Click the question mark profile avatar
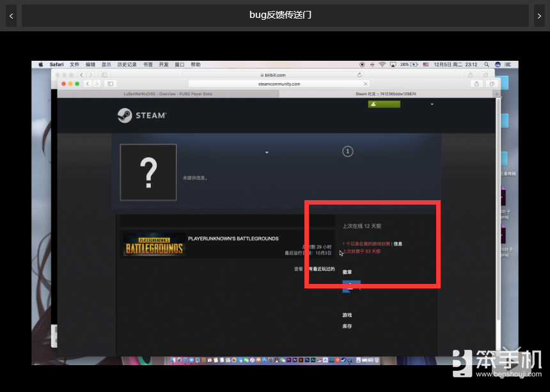 148,172
